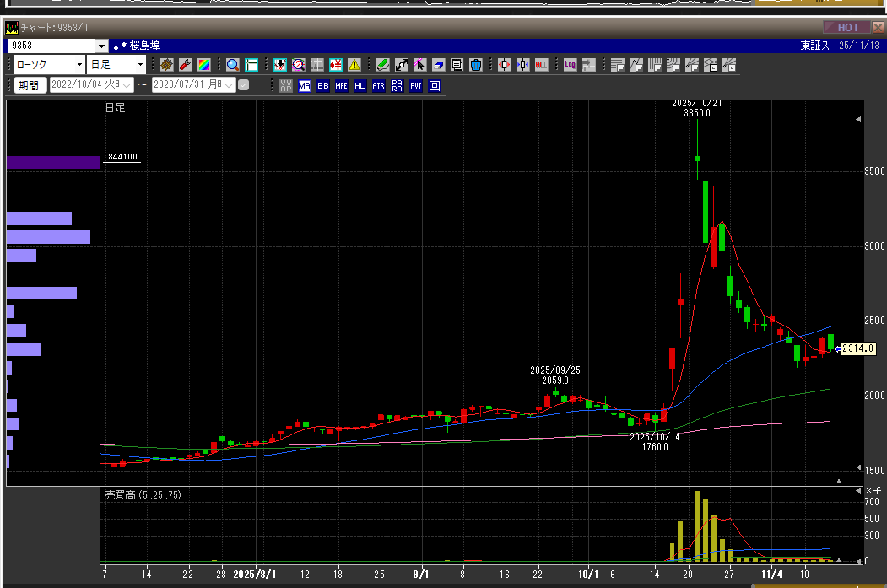Click the HOT button in title bar
The width and height of the screenshot is (887, 588).
(847, 27)
